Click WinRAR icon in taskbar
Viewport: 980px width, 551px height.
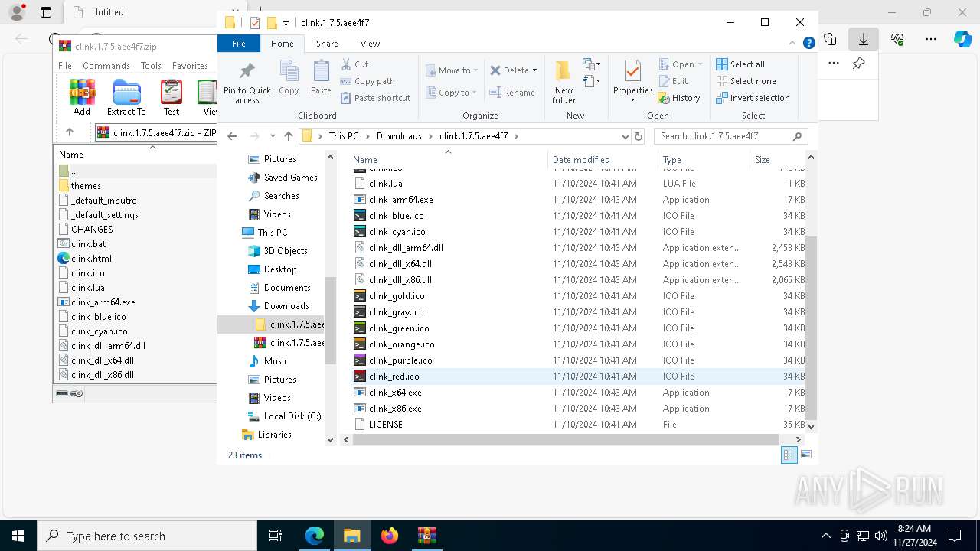tap(427, 536)
